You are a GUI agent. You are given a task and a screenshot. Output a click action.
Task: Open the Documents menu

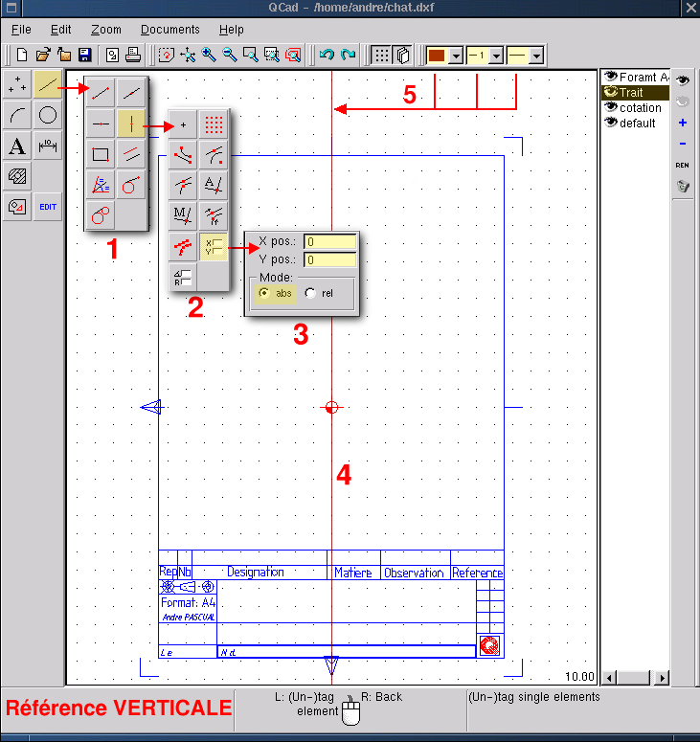point(169,30)
